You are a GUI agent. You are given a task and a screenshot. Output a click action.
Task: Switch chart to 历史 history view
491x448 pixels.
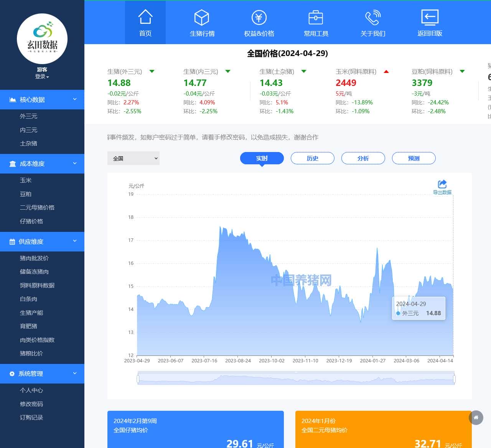point(313,158)
